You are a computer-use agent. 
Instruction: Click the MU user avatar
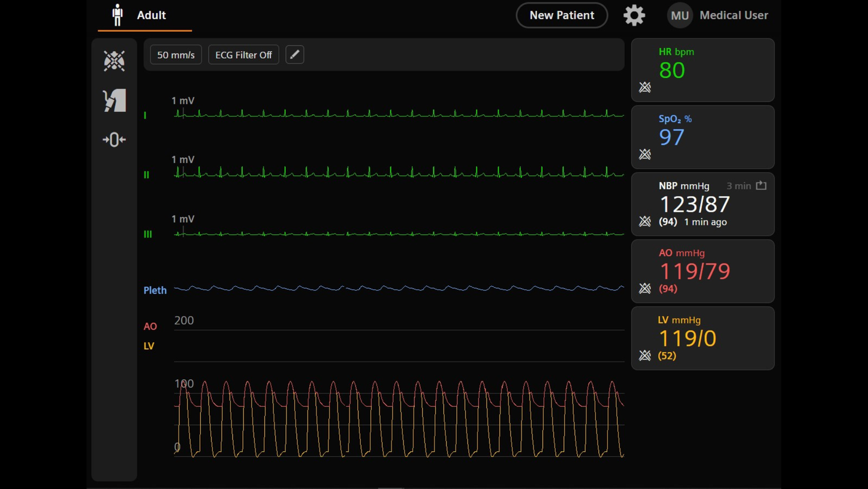point(680,16)
